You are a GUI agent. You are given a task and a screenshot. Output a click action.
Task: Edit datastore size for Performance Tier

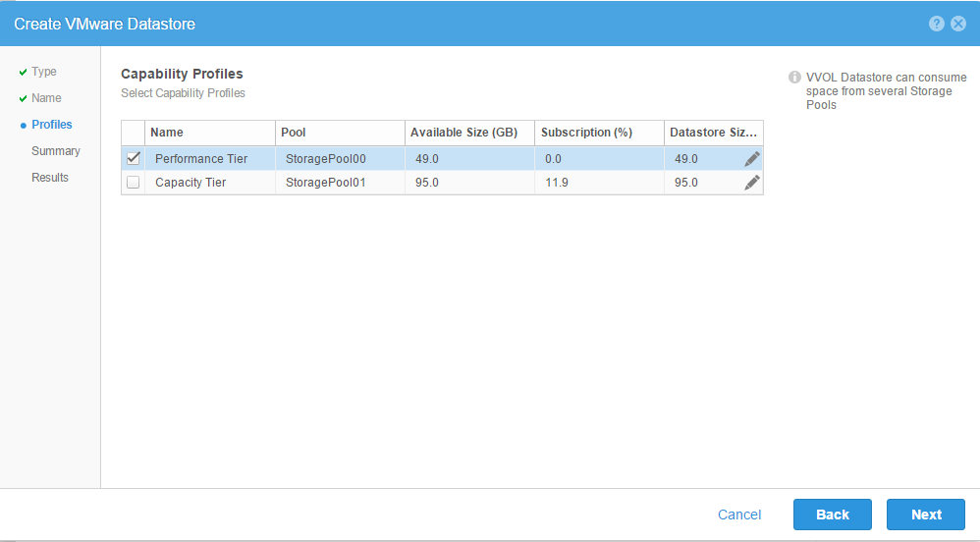coord(752,159)
